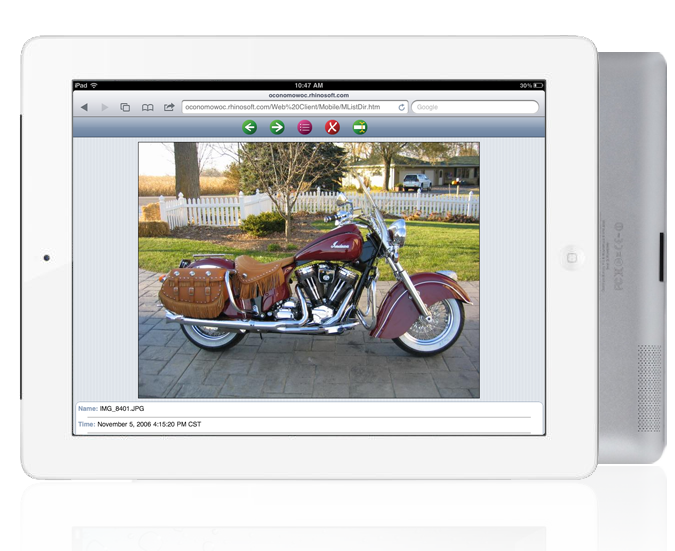Screen dimensions: 675x551
Task: Tap the Wi-Fi status icon
Action: 94,85
